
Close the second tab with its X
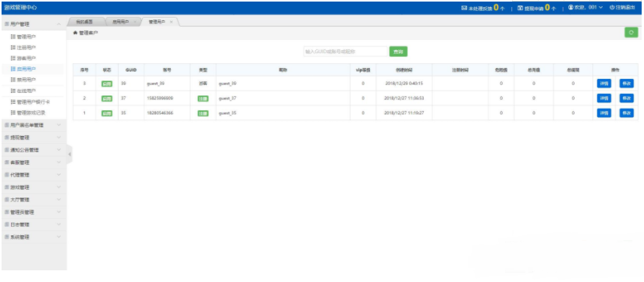pos(135,22)
